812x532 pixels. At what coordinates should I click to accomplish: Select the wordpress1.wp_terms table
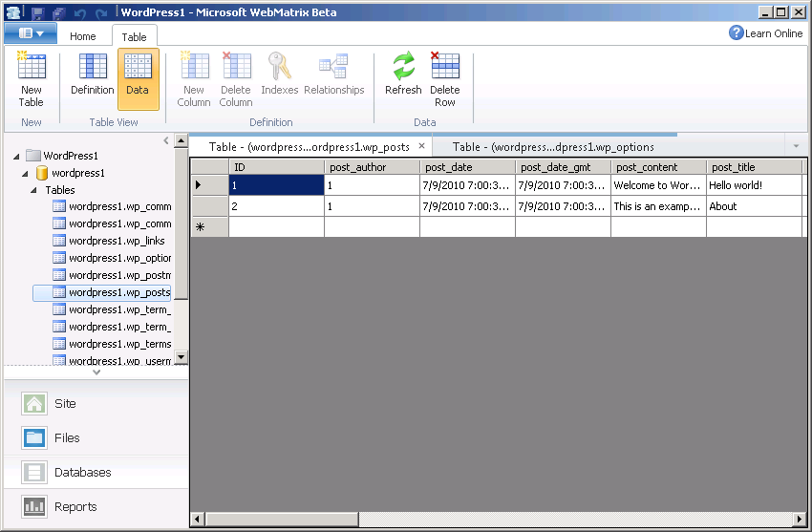tap(112, 344)
